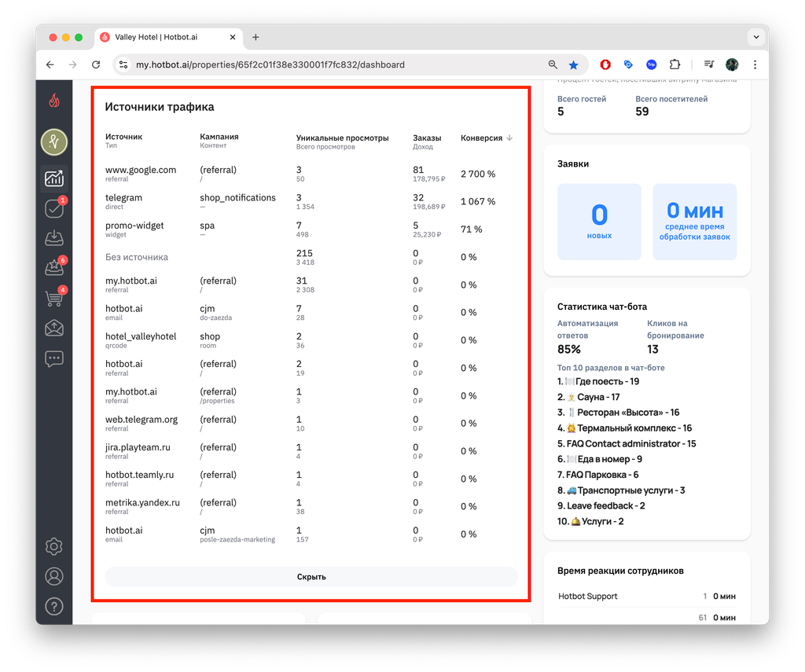Click the Leave feedback - 2 entry
The height and width of the screenshot is (672, 805).
pos(601,505)
